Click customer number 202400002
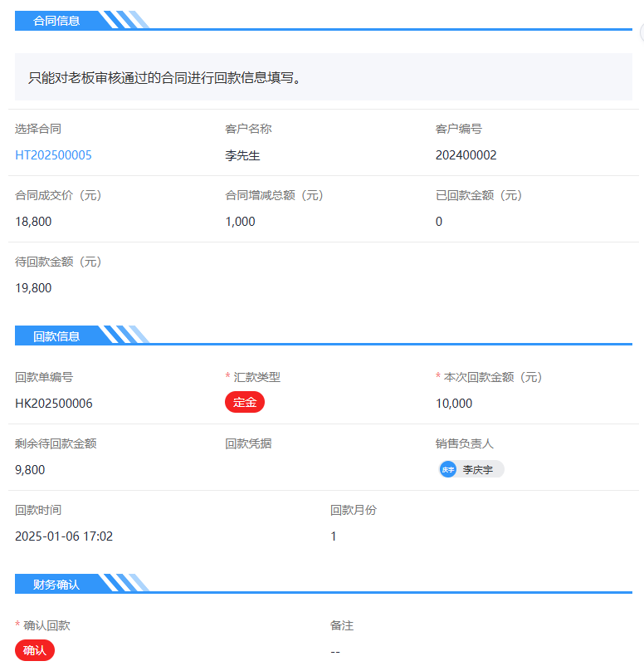 (466, 155)
